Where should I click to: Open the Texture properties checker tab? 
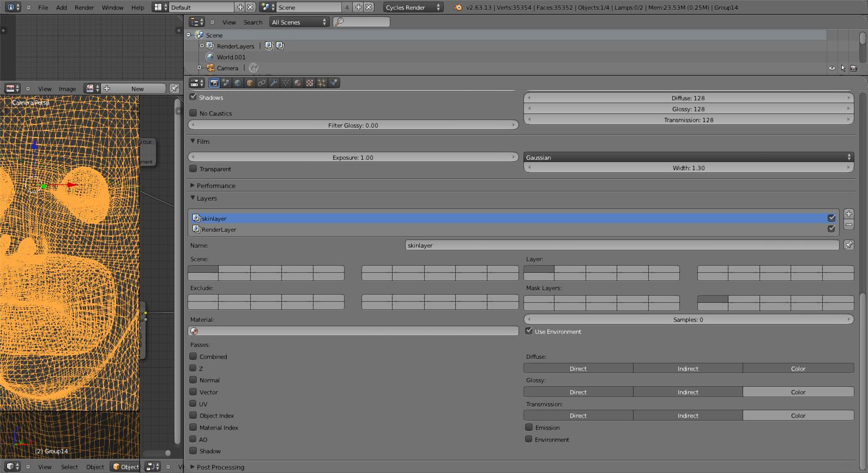coord(310,83)
